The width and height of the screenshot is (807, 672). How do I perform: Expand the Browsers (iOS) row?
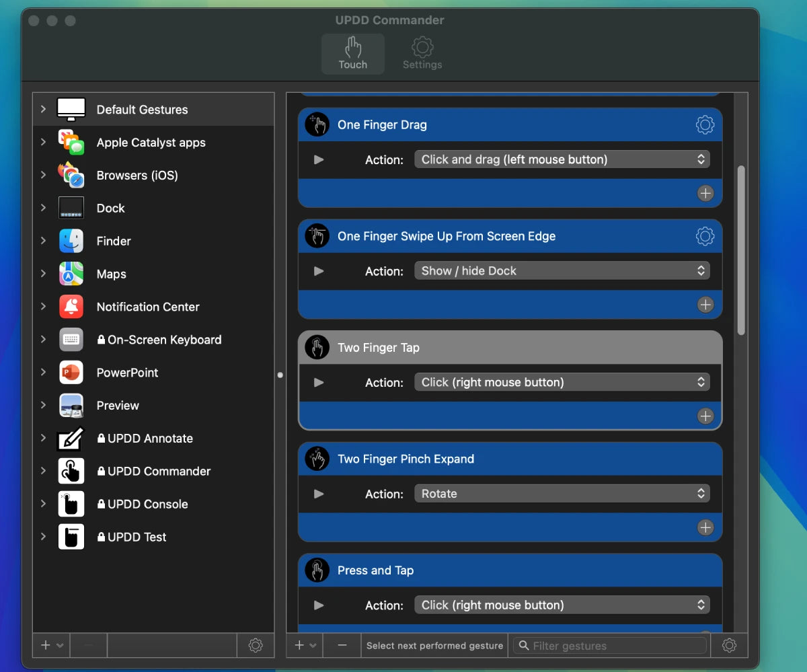[43, 175]
